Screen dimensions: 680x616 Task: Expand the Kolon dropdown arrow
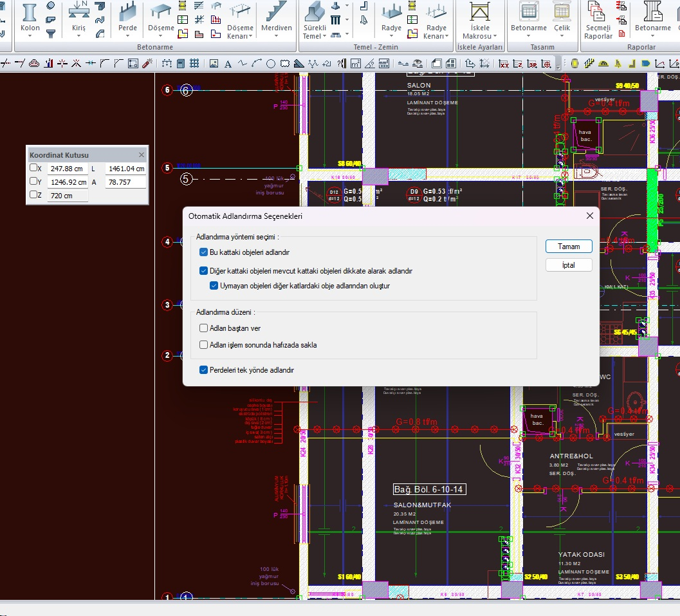click(30, 36)
